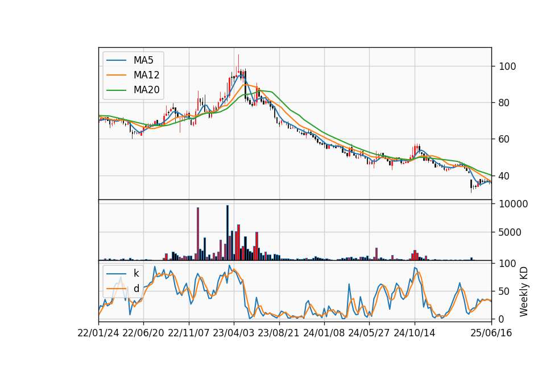Click the d legend entry

pyautogui.click(x=123, y=289)
